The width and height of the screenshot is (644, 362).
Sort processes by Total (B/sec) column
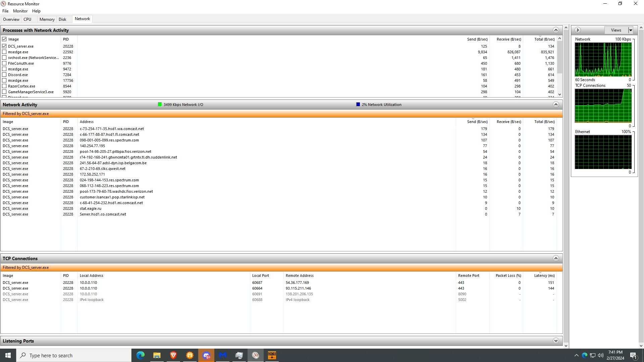pyautogui.click(x=540, y=39)
